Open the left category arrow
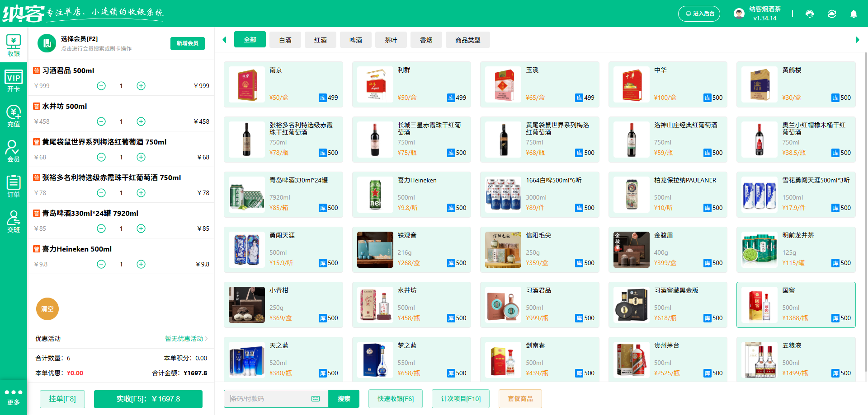 (x=224, y=40)
